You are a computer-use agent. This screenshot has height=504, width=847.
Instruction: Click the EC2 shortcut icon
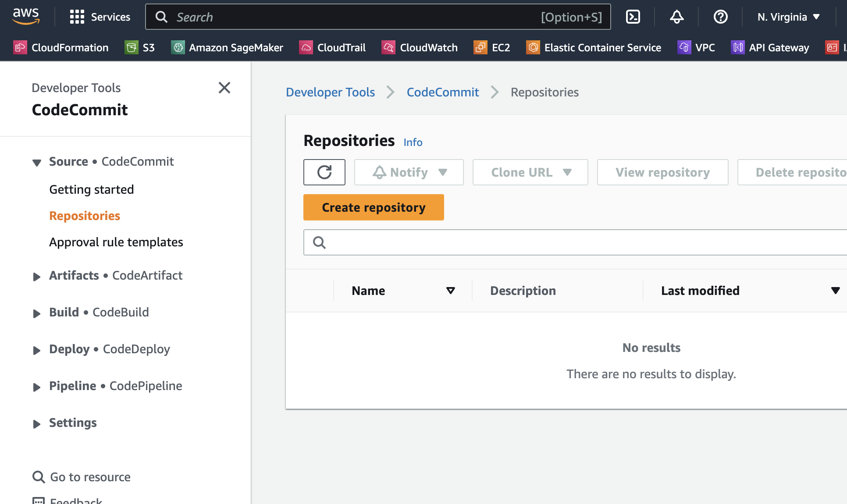[x=480, y=47]
